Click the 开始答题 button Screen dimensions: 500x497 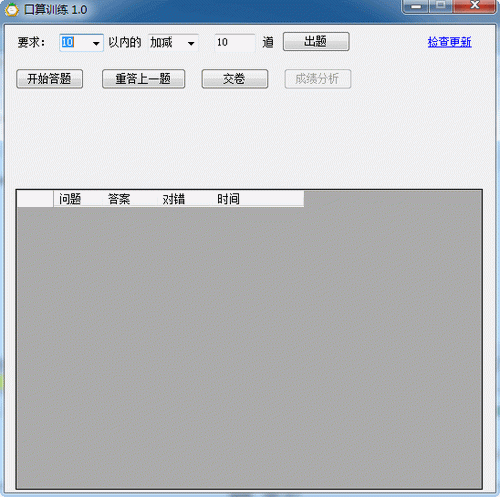[x=49, y=79]
